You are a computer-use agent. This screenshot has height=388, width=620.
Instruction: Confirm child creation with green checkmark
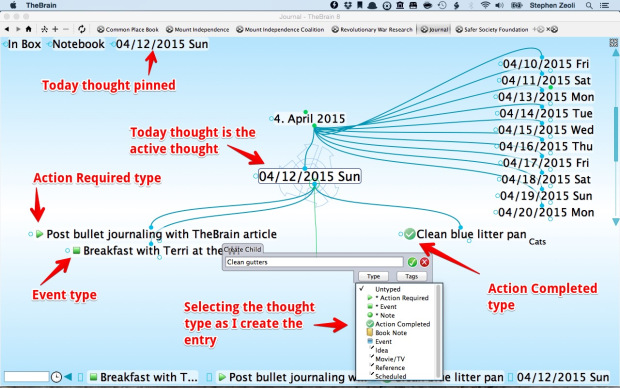412,262
